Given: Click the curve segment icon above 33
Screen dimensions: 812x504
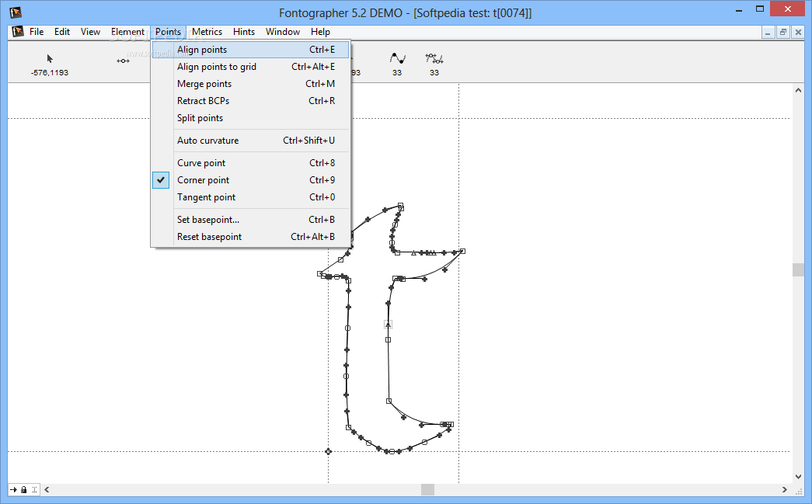Looking at the screenshot, I should 397,58.
